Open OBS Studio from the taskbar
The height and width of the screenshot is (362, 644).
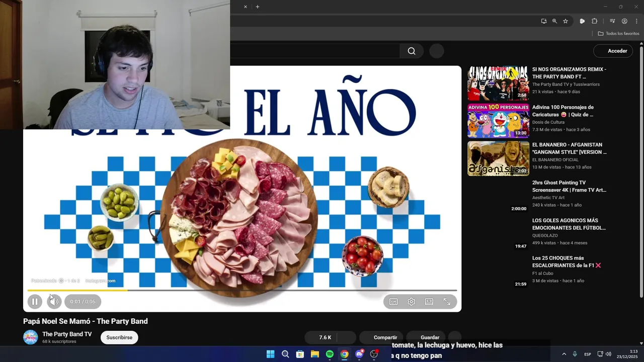374,354
